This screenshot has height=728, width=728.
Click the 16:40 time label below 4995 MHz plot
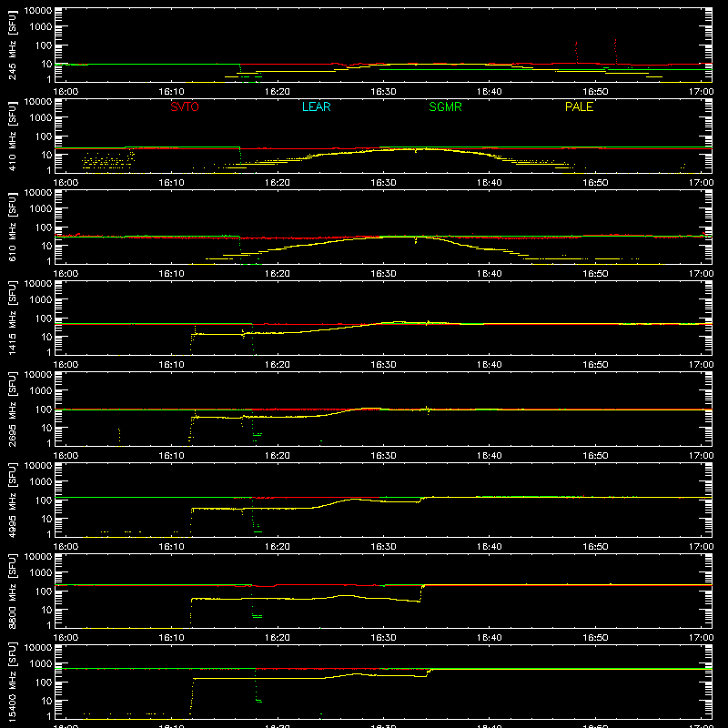click(x=490, y=547)
